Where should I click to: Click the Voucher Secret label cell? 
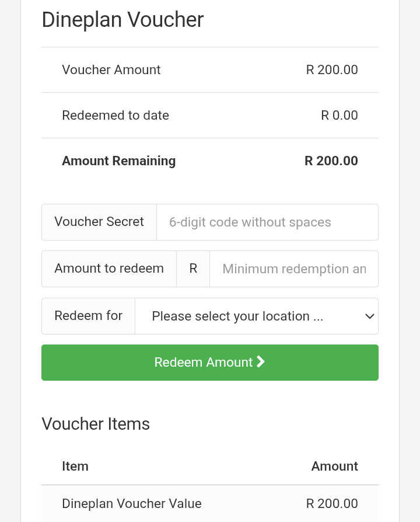(99, 222)
